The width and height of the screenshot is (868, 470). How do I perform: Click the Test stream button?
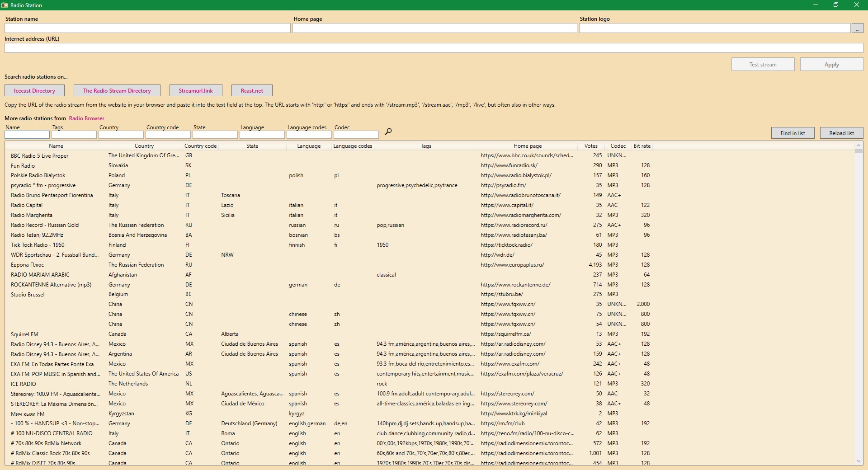[x=763, y=65]
